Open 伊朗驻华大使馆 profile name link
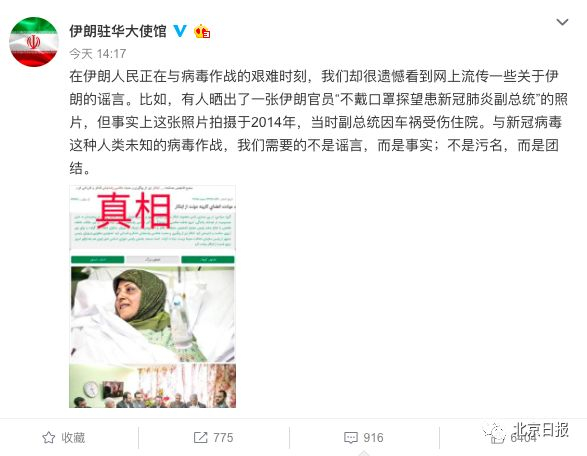The width and height of the screenshot is (587, 456). click(x=118, y=31)
